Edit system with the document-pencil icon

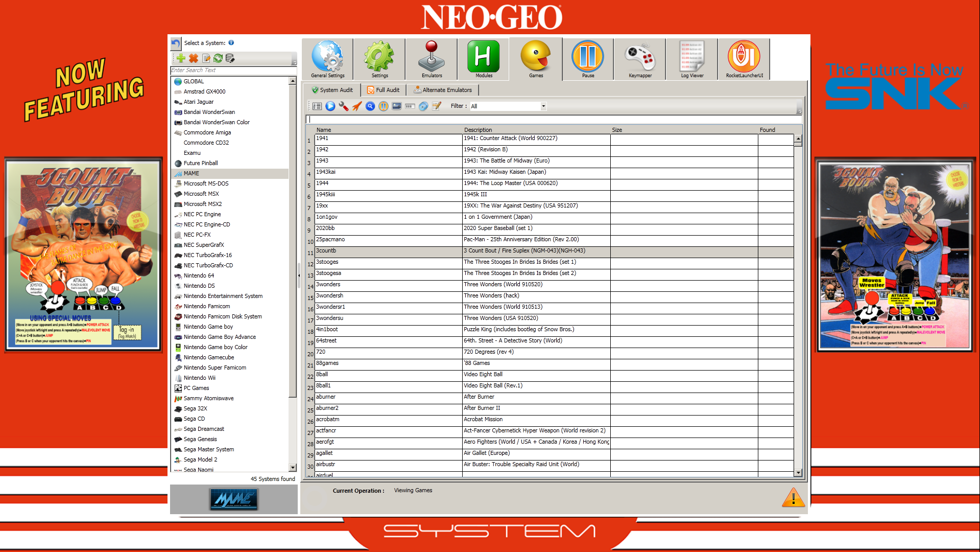(206, 58)
